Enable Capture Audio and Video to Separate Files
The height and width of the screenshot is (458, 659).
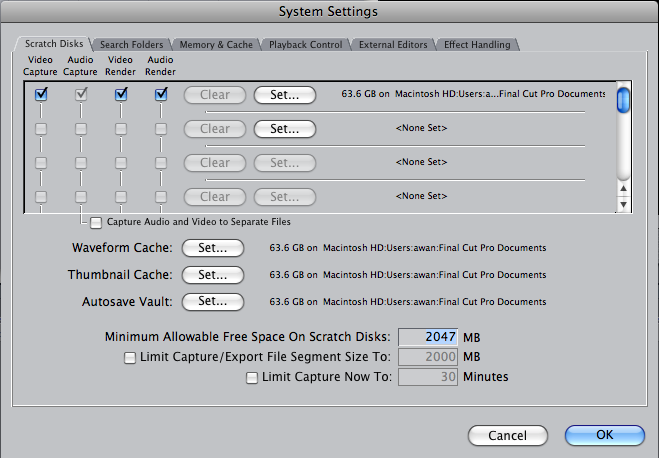(x=96, y=223)
